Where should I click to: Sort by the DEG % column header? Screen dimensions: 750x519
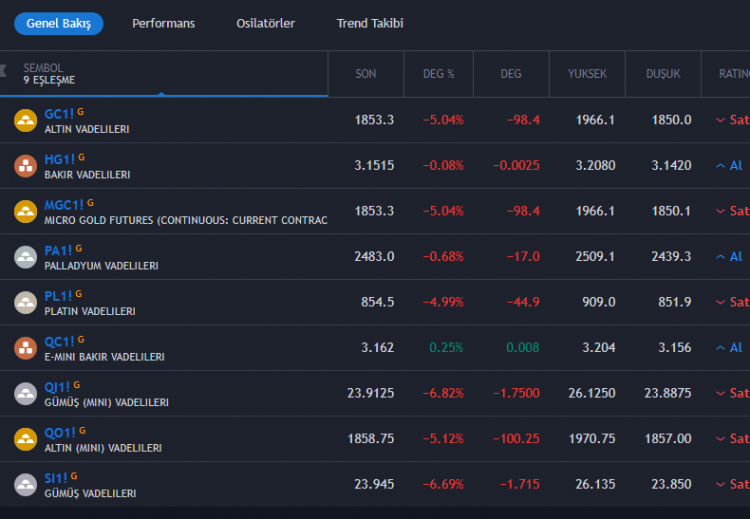(x=438, y=74)
